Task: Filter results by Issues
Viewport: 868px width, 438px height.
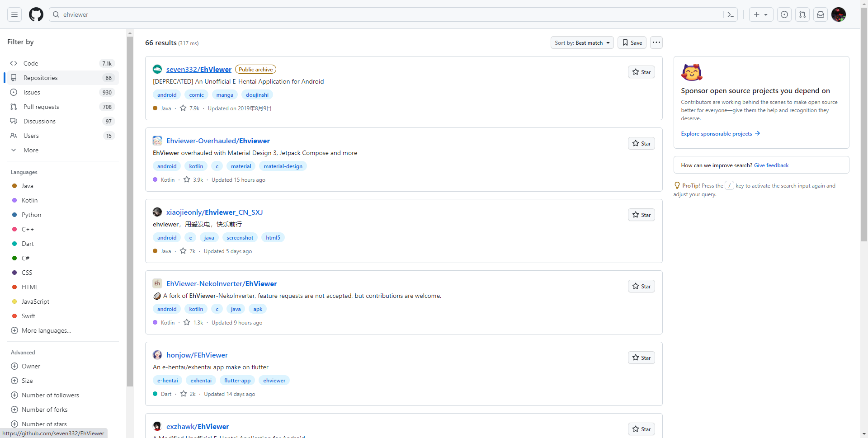Action: tap(63, 92)
